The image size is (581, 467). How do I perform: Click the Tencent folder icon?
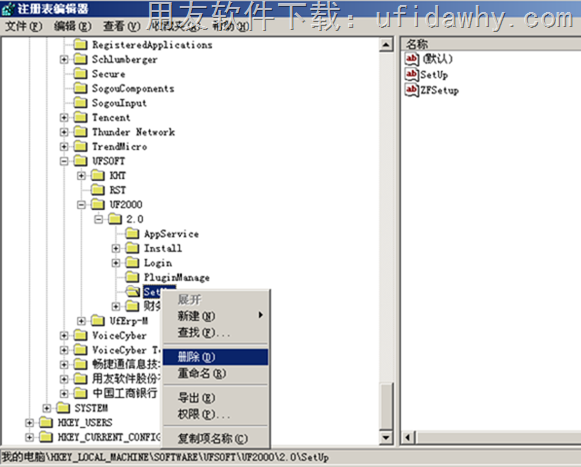point(80,117)
